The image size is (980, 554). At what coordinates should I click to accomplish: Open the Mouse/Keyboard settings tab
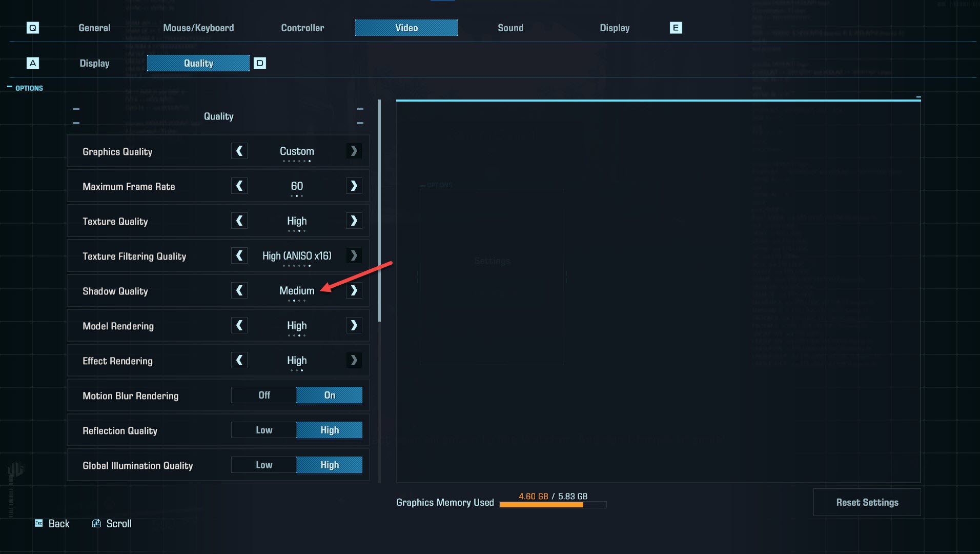click(x=198, y=28)
